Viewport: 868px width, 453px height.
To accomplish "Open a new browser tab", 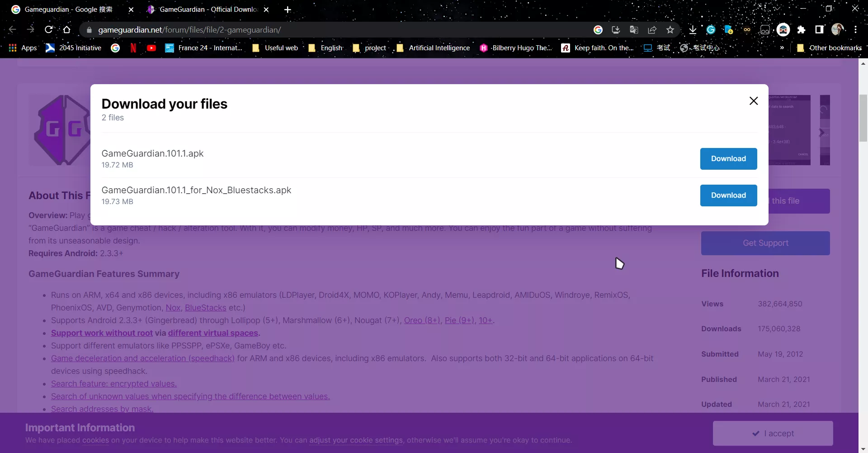I will (288, 10).
